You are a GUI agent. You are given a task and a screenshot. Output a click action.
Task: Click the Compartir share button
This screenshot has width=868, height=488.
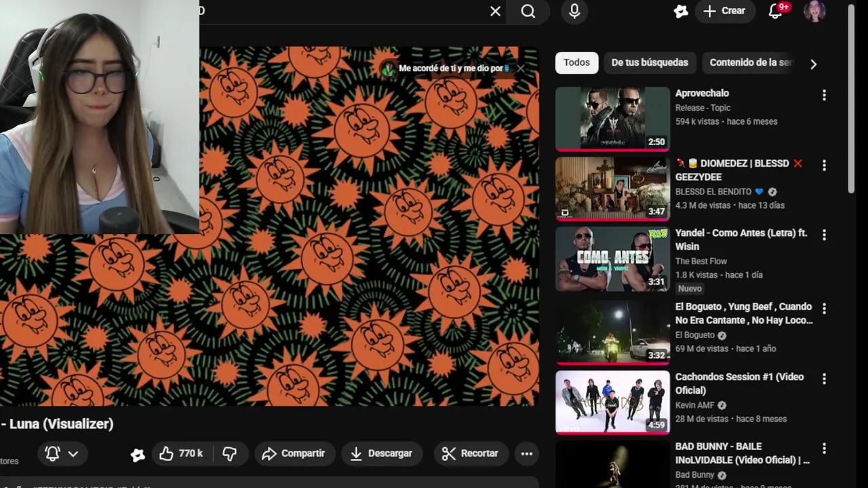coord(294,453)
